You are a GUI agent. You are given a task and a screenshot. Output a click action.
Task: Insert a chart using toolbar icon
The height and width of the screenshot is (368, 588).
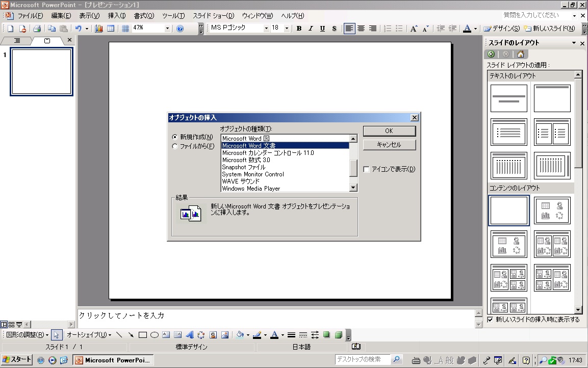[98, 29]
